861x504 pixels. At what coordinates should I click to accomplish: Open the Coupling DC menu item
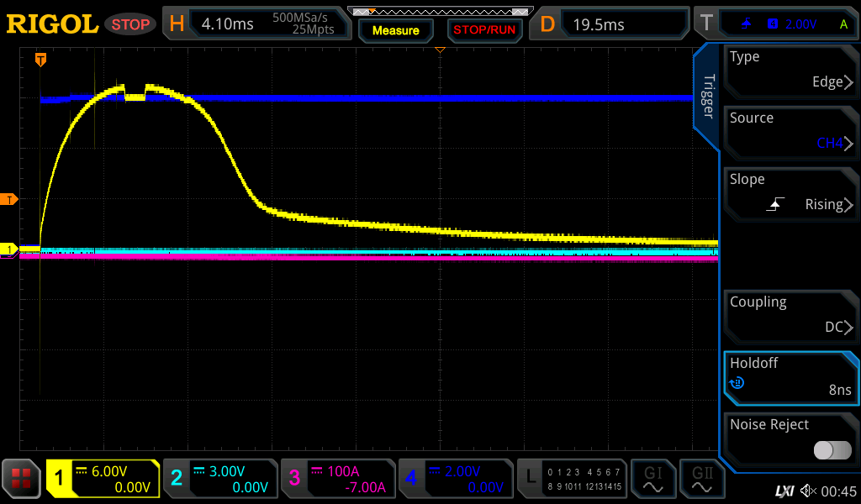coord(790,316)
